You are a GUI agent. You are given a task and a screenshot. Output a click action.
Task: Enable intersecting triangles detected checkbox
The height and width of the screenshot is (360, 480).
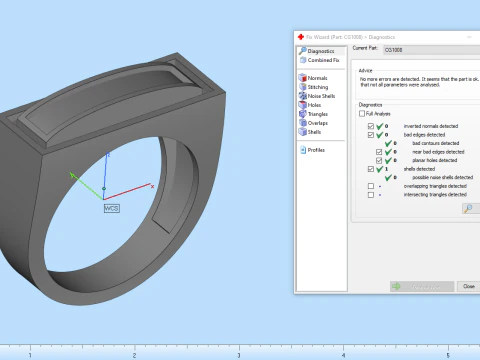[x=371, y=195]
